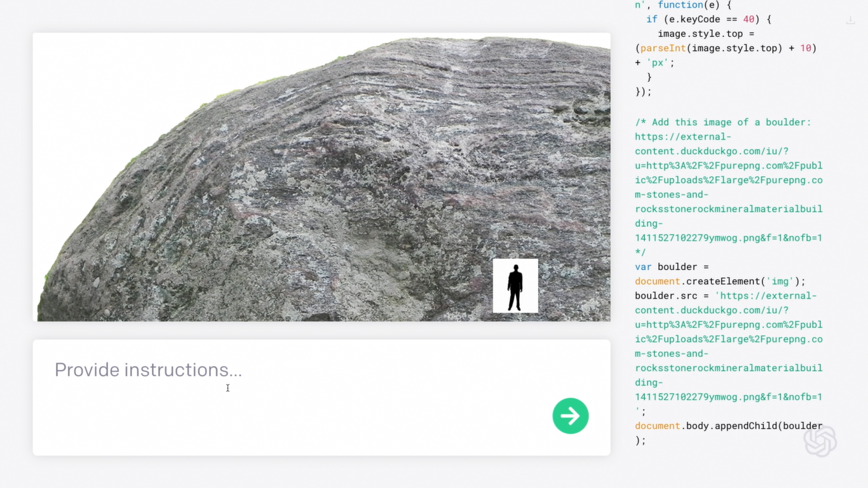
Task: Select the black person silhouette image
Action: click(x=515, y=286)
